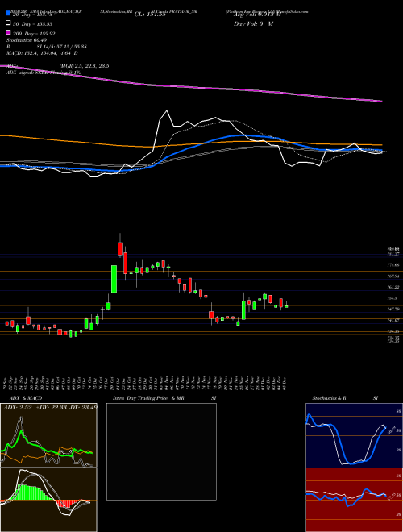Screen dimensions: 403x532
Task: Select the '50 Day = 153.55' legend text
Action: click(33, 24)
